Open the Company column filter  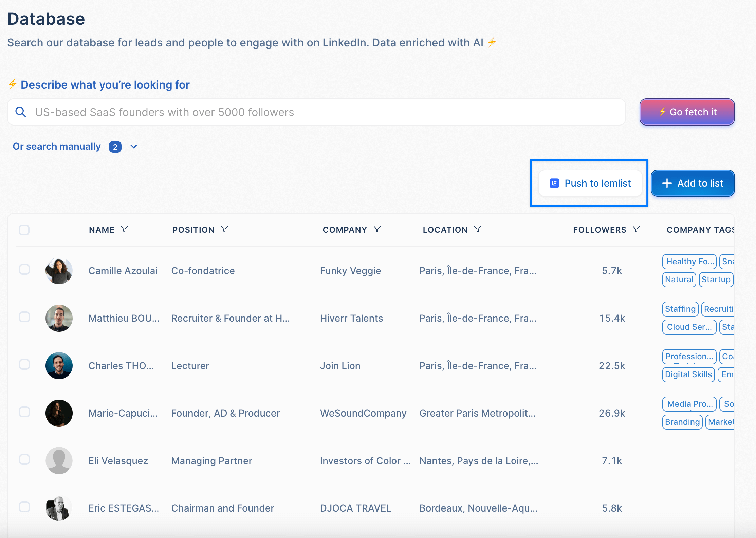click(x=377, y=229)
